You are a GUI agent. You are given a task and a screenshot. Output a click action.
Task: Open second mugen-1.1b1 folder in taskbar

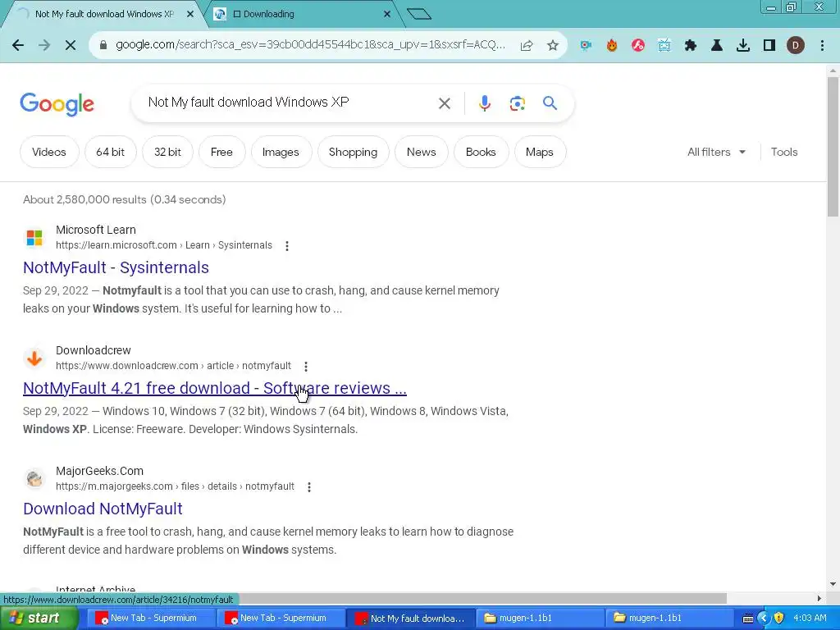[669, 619]
